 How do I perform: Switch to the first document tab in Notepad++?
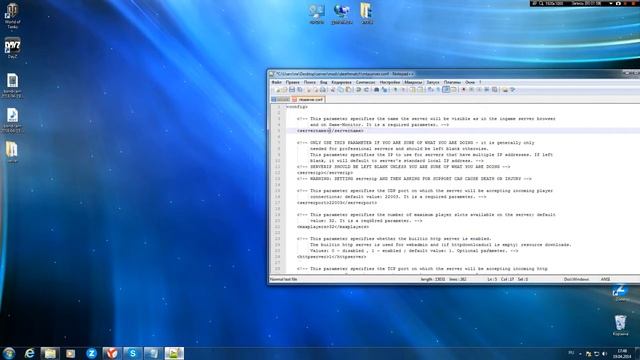281,99
